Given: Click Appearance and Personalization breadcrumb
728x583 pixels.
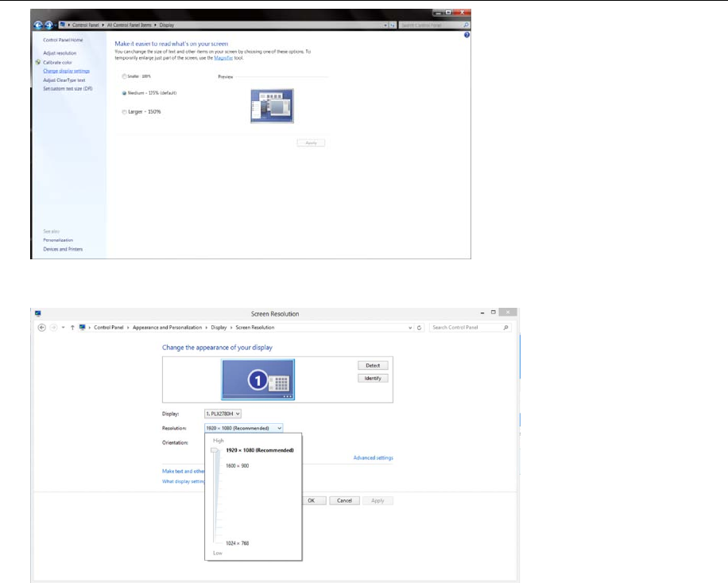Looking at the screenshot, I should (167, 328).
